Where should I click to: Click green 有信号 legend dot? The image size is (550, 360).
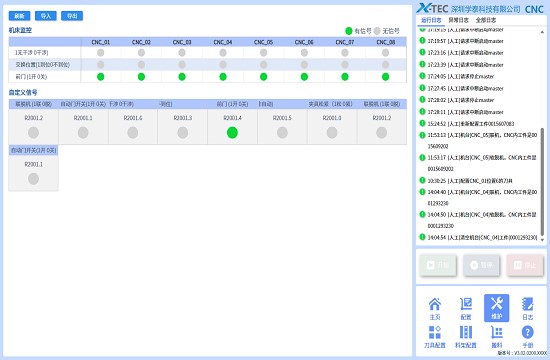(349, 31)
